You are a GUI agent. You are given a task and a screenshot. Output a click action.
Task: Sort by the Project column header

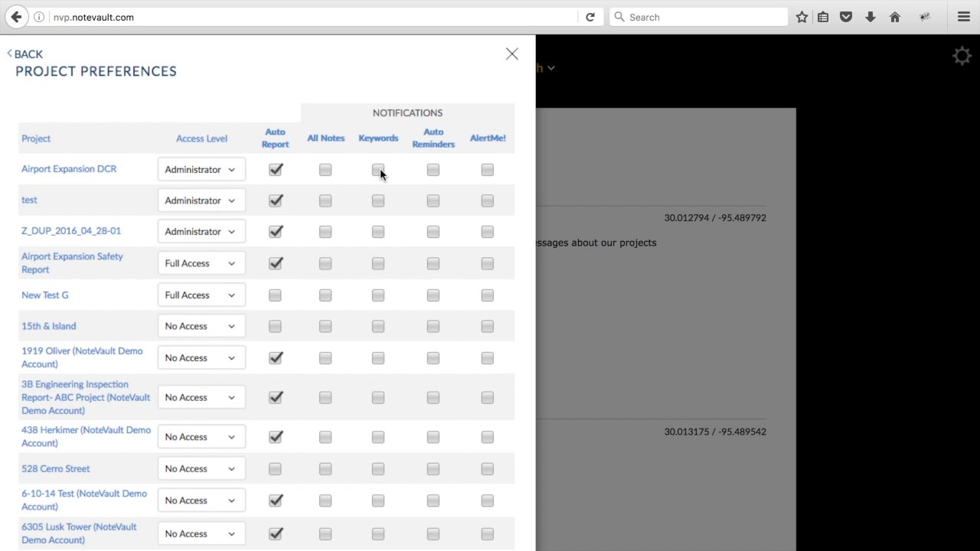click(x=36, y=139)
